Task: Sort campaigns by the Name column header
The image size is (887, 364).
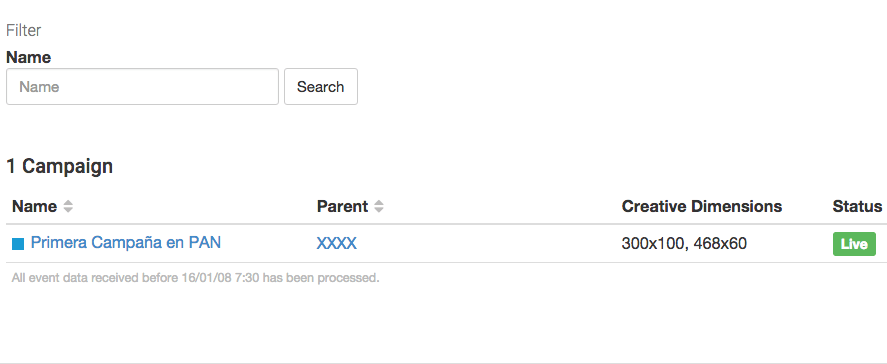Action: (x=35, y=207)
